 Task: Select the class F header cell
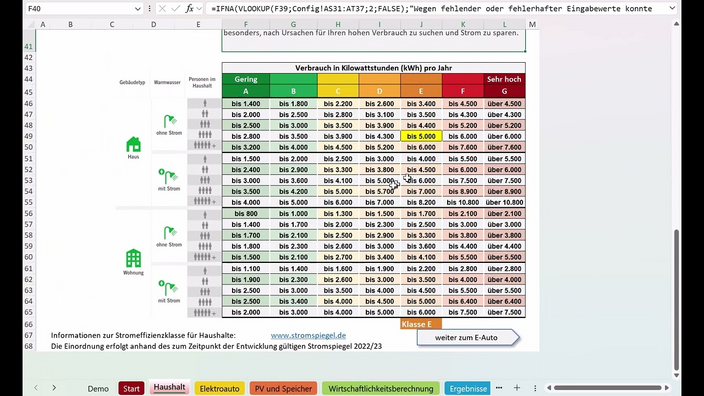point(463,91)
